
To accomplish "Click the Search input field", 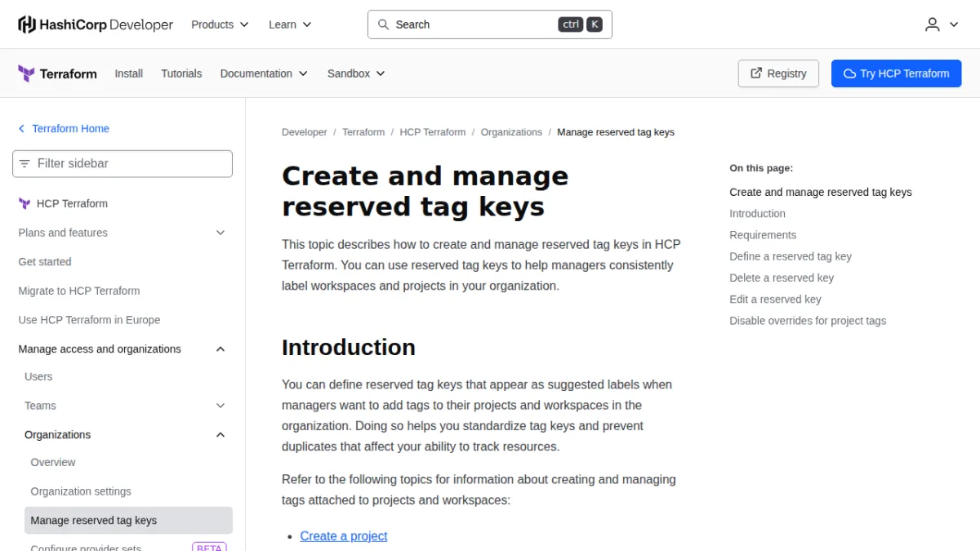I will coord(490,24).
